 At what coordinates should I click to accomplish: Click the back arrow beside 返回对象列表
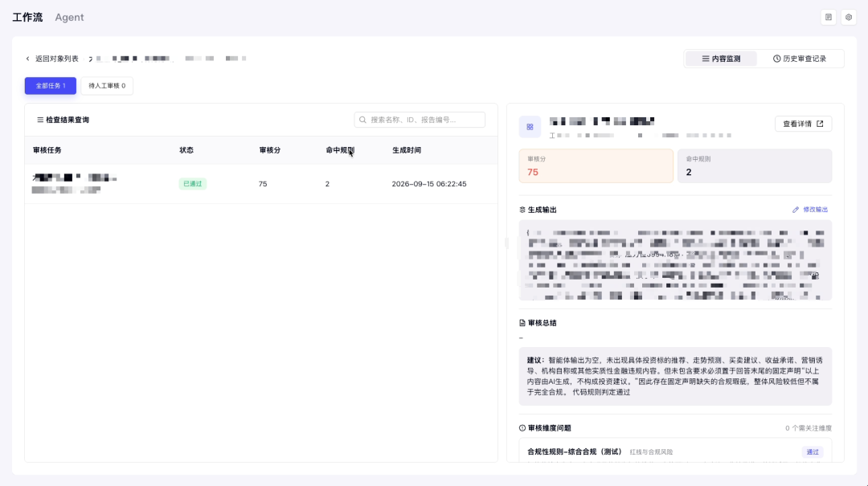[x=27, y=59]
